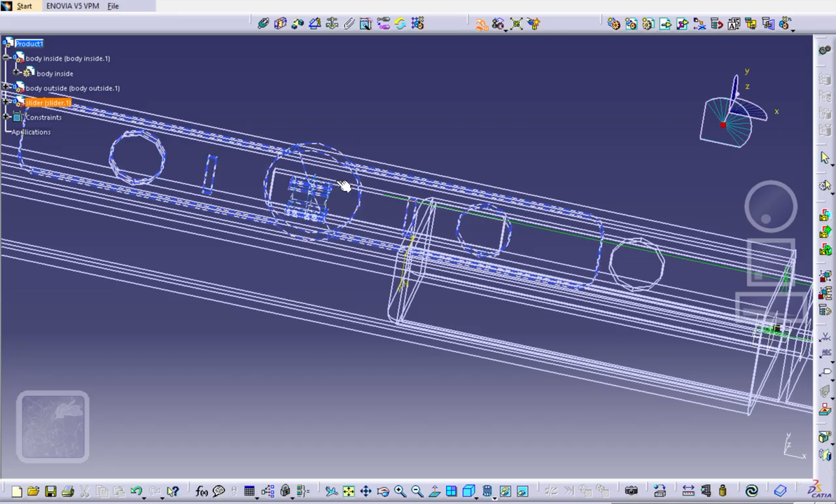Select the Contact Constraint tool
The width and height of the screenshot is (836, 504).
281,23
